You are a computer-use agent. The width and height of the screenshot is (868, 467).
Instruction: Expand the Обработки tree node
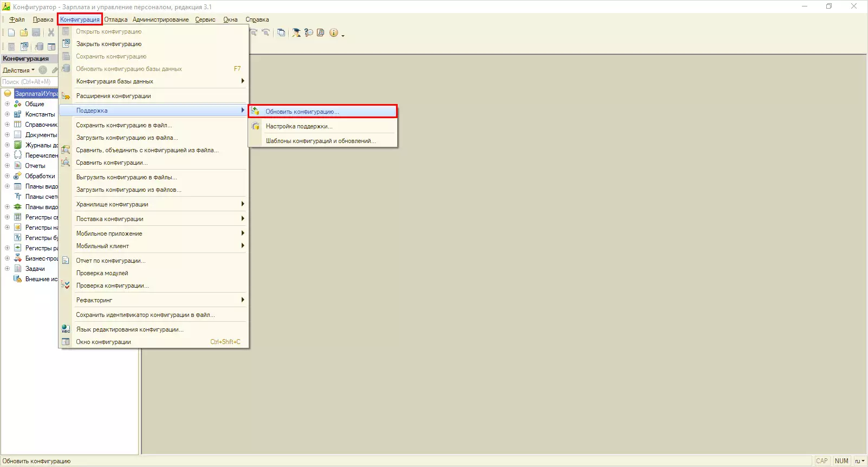point(7,176)
